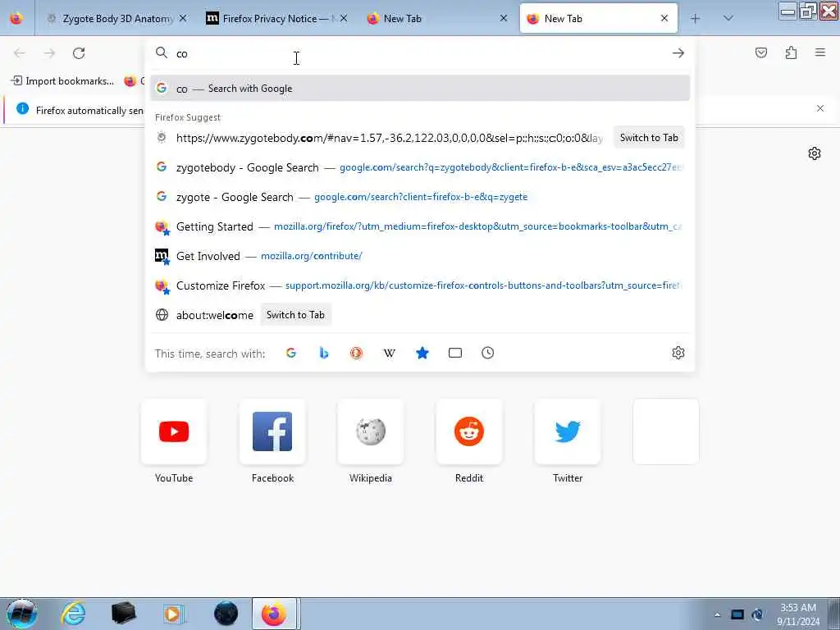Close the active New Tab
Image resolution: width=840 pixels, height=630 pixels.
(x=664, y=19)
